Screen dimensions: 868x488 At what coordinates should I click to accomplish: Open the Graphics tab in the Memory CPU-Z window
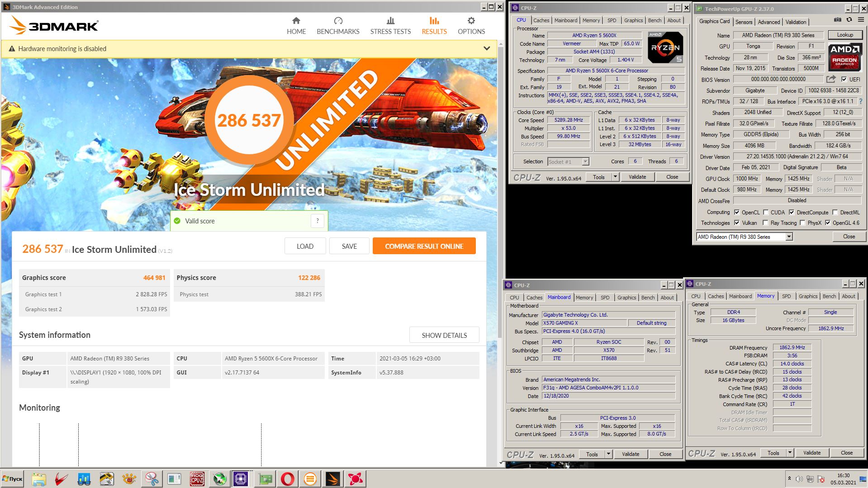(x=808, y=296)
